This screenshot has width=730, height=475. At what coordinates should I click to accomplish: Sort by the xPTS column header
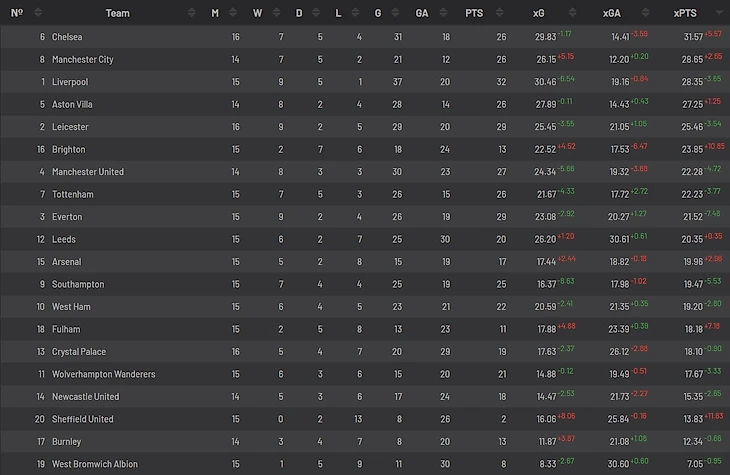[685, 13]
